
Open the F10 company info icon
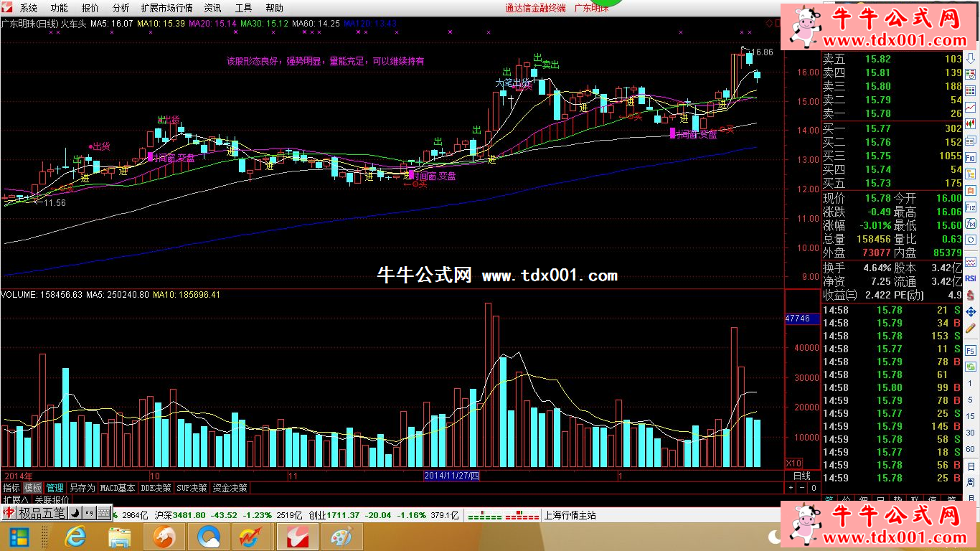click(x=970, y=158)
